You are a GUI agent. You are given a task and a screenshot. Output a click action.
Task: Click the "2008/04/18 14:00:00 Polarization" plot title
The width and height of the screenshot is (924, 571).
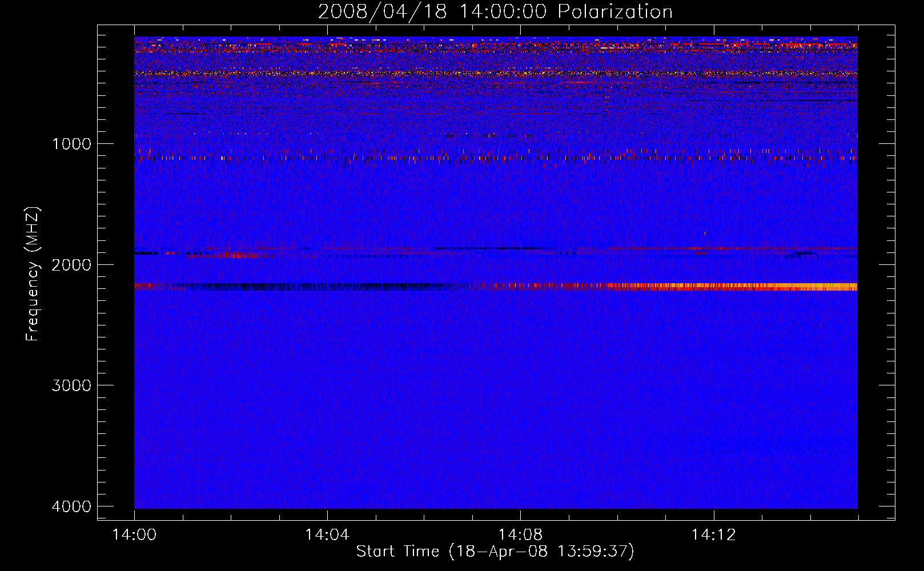coord(495,11)
